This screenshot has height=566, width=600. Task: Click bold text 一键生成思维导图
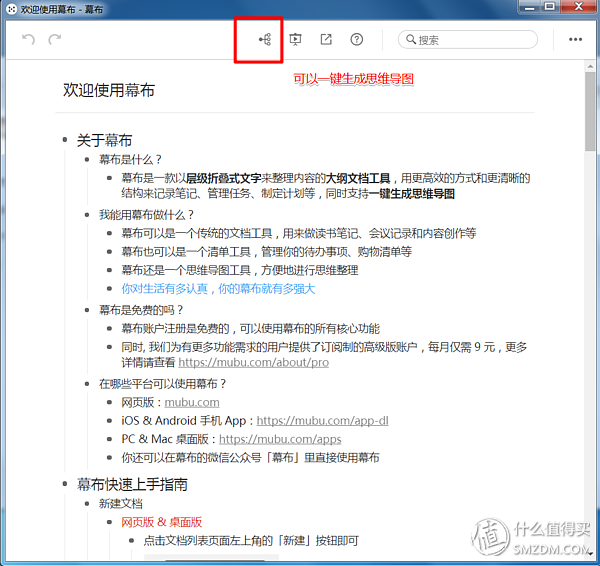click(412, 193)
